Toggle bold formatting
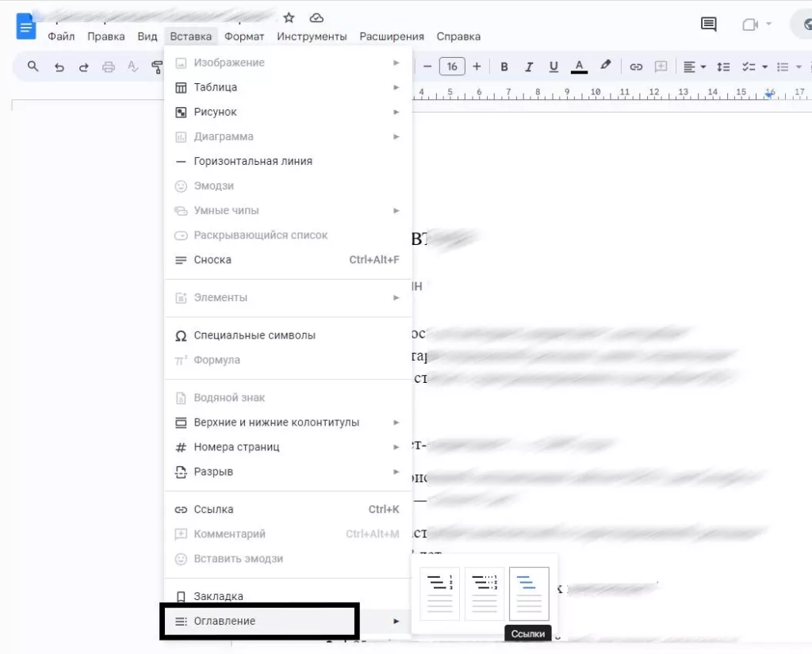 (504, 67)
